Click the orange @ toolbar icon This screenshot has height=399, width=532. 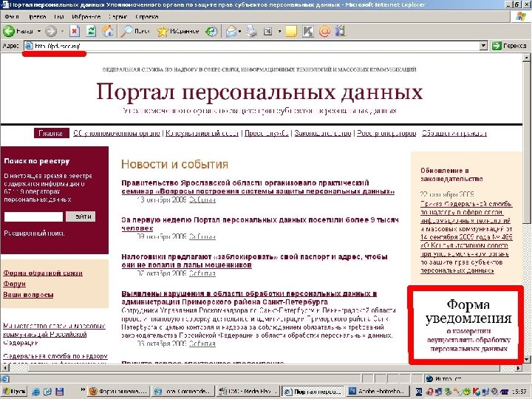click(324, 31)
